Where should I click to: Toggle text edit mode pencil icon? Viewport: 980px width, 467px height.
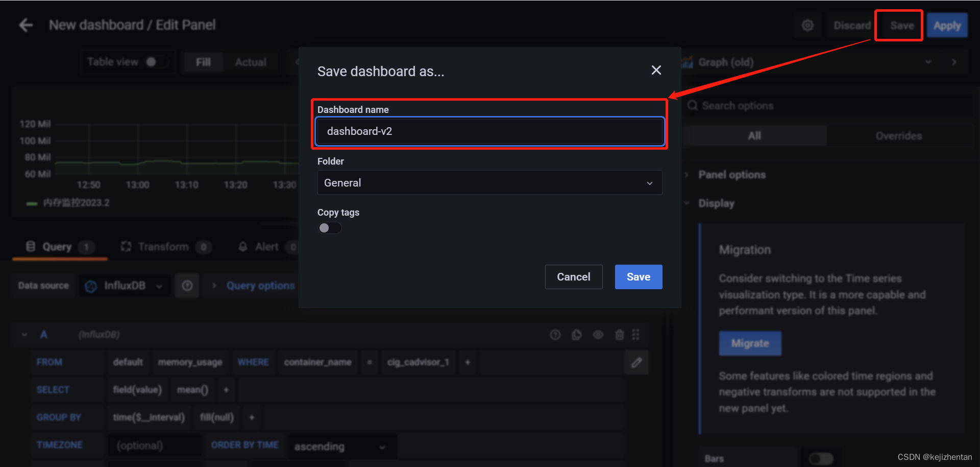[636, 362]
